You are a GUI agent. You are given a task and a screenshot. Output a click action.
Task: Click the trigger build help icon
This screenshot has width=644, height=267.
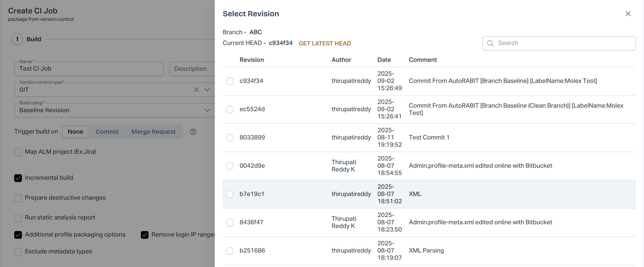193,132
